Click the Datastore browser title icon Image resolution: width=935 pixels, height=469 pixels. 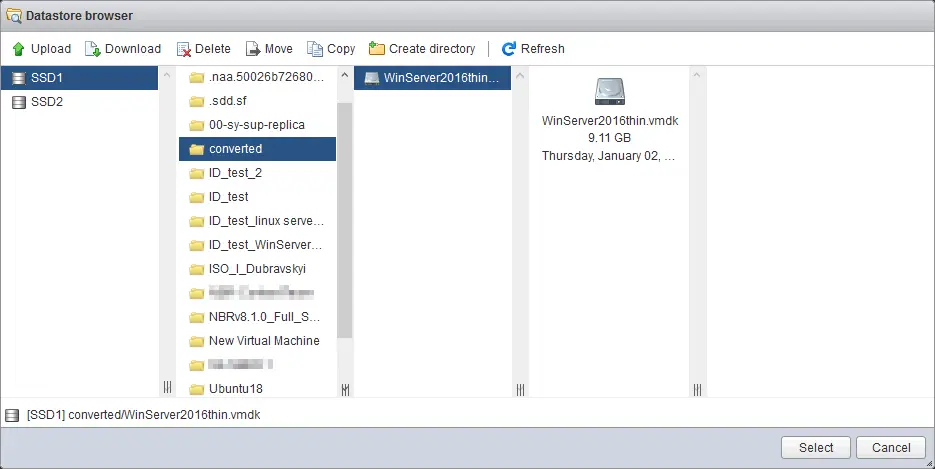coord(13,15)
